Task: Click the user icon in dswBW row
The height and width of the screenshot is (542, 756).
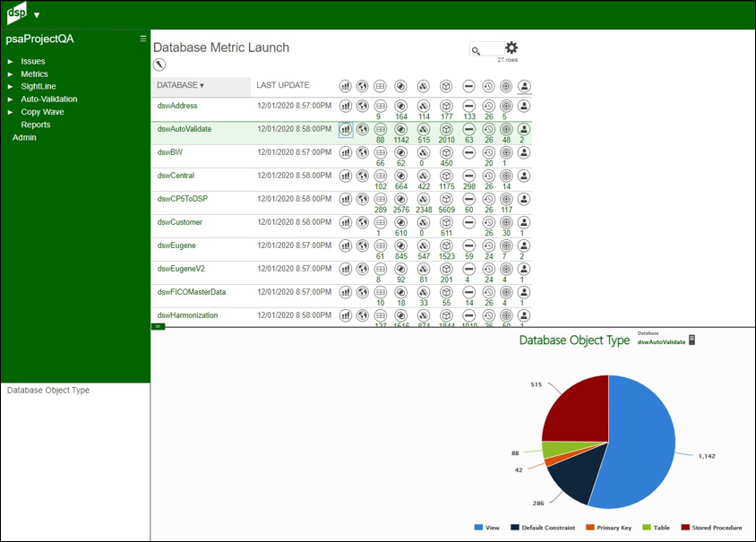Action: [524, 152]
